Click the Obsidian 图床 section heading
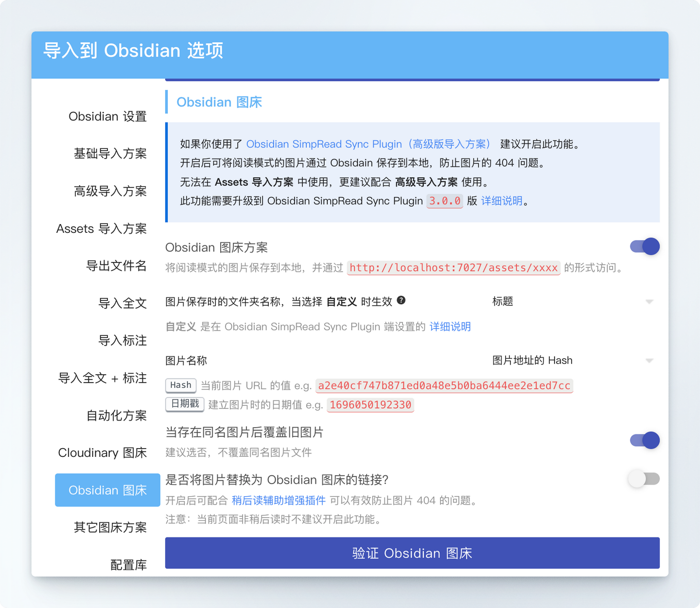 point(219,102)
